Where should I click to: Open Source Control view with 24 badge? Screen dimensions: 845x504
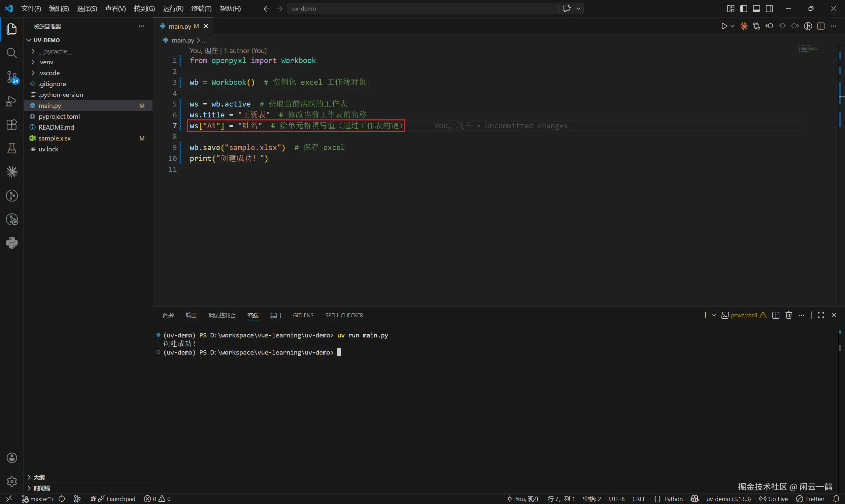click(x=12, y=77)
